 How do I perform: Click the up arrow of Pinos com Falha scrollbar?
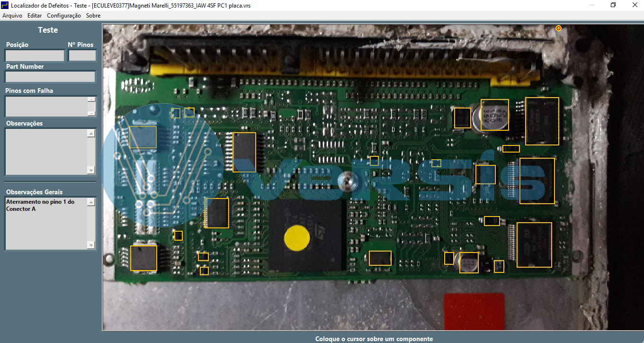tap(91, 100)
